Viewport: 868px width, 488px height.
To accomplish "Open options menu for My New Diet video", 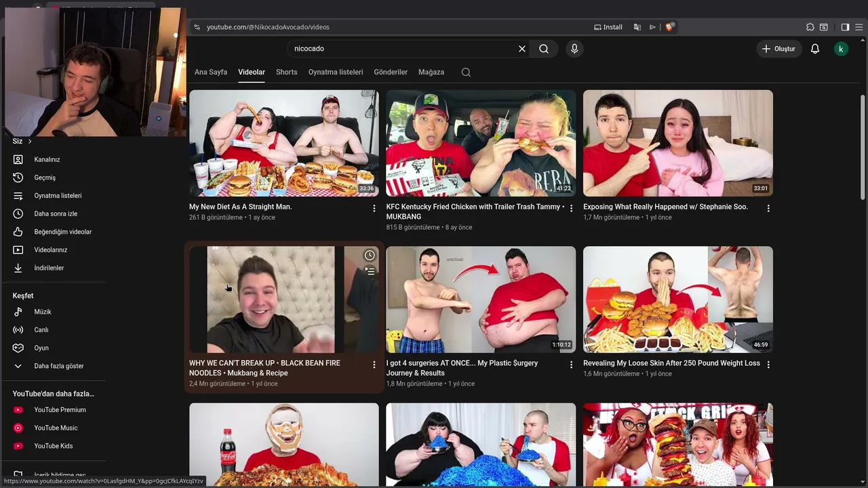I will (374, 209).
